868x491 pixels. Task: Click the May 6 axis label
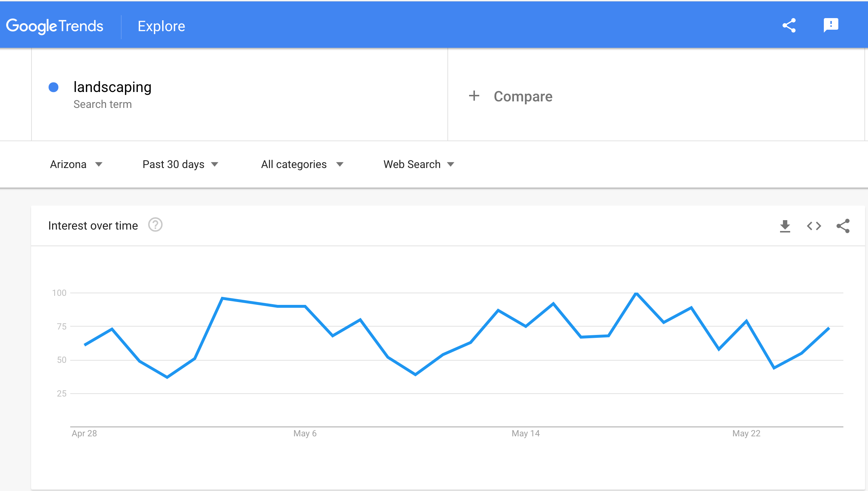[305, 433]
